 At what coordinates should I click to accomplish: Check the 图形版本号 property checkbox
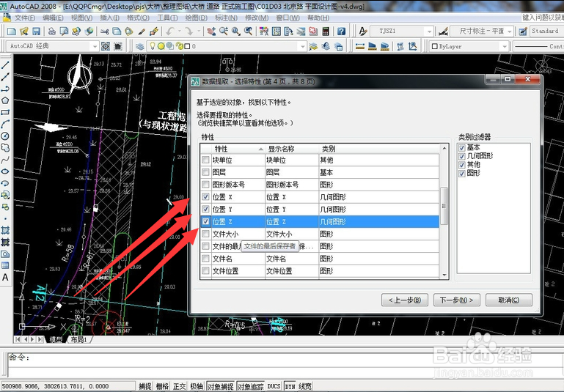205,185
